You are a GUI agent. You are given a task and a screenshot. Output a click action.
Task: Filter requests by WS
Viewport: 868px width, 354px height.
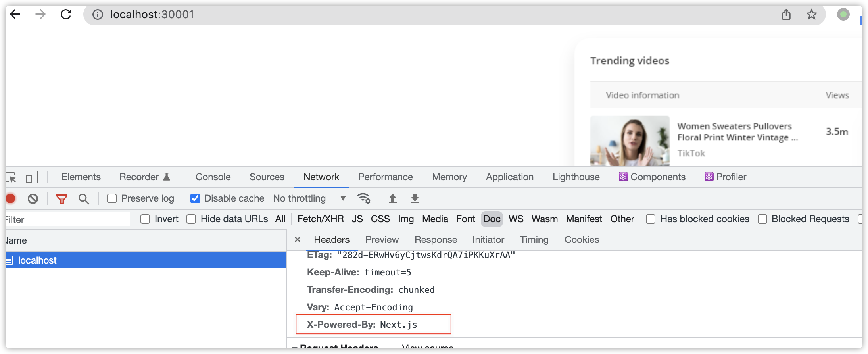click(x=516, y=219)
